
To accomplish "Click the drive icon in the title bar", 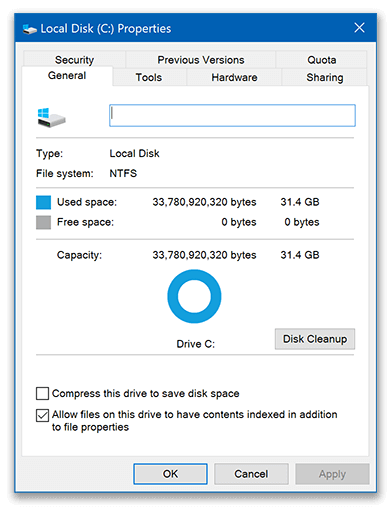I will point(29,29).
